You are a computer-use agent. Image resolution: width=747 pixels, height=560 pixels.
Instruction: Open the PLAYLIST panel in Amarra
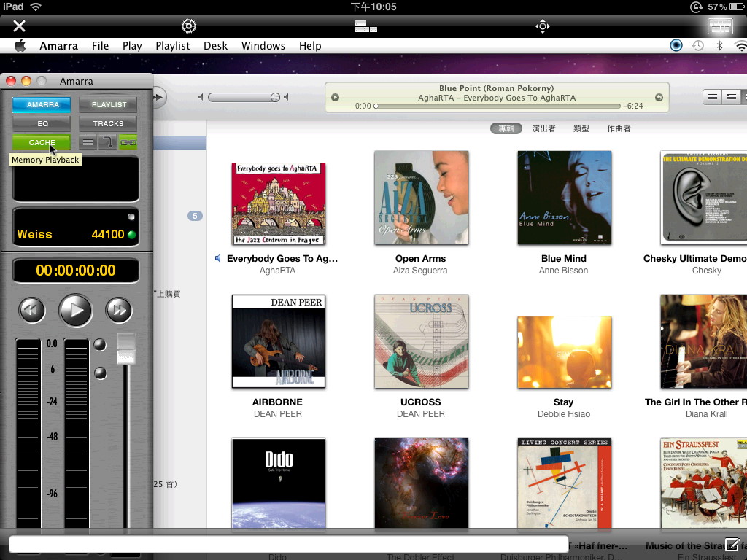pos(108,104)
